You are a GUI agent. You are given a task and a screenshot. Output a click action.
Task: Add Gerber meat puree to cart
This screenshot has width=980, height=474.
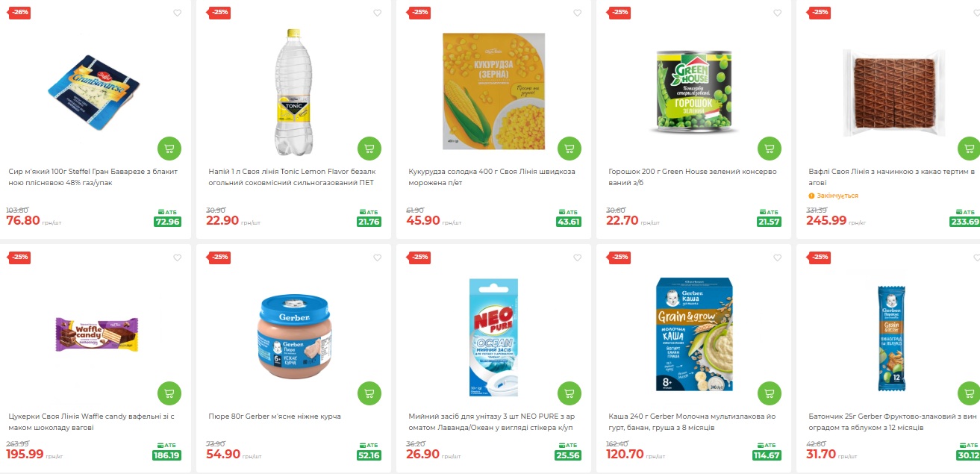tap(369, 393)
